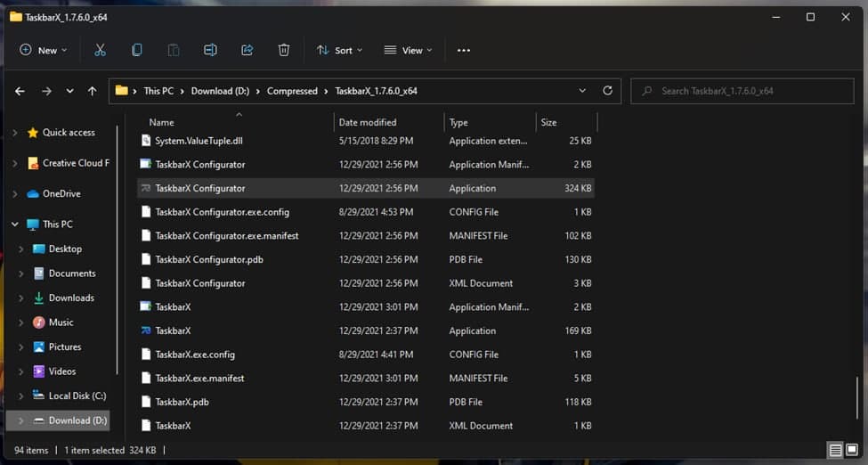Click in the Search TaskbarX_1.7.6.0_x64 box

point(742,91)
